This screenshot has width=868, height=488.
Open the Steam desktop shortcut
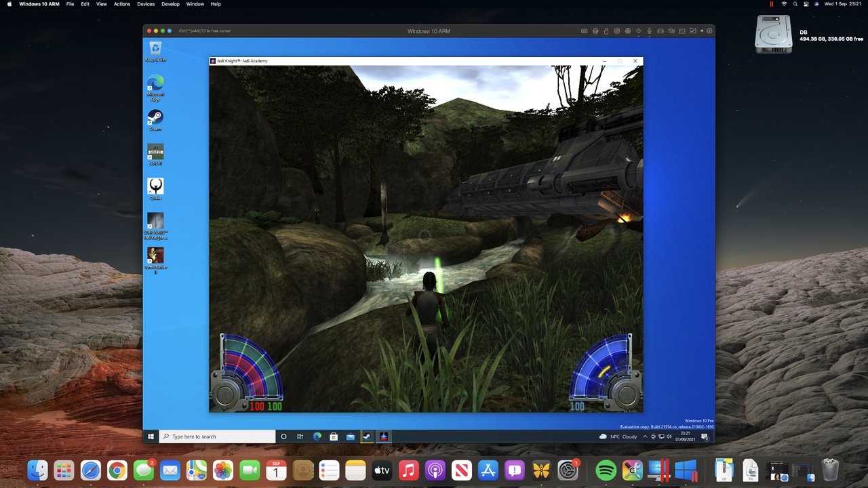155,120
